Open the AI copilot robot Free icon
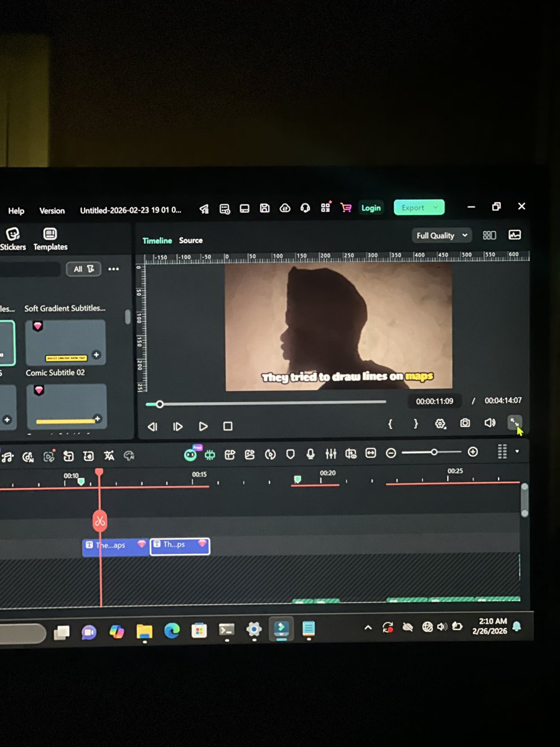 point(190,454)
